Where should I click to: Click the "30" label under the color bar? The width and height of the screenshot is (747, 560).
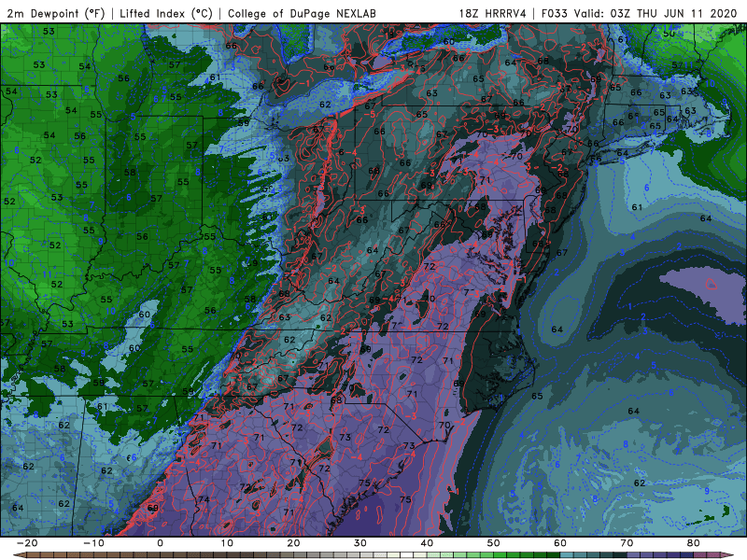point(360,543)
